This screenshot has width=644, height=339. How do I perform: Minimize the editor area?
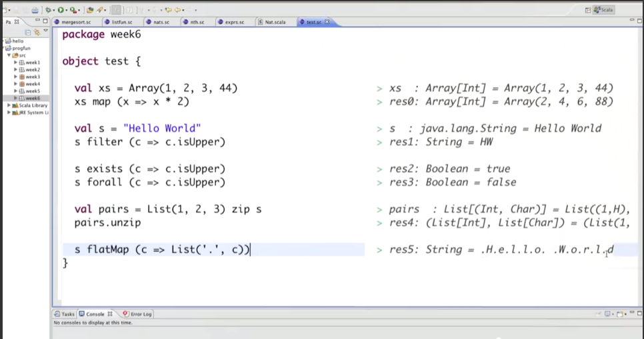click(632, 20)
